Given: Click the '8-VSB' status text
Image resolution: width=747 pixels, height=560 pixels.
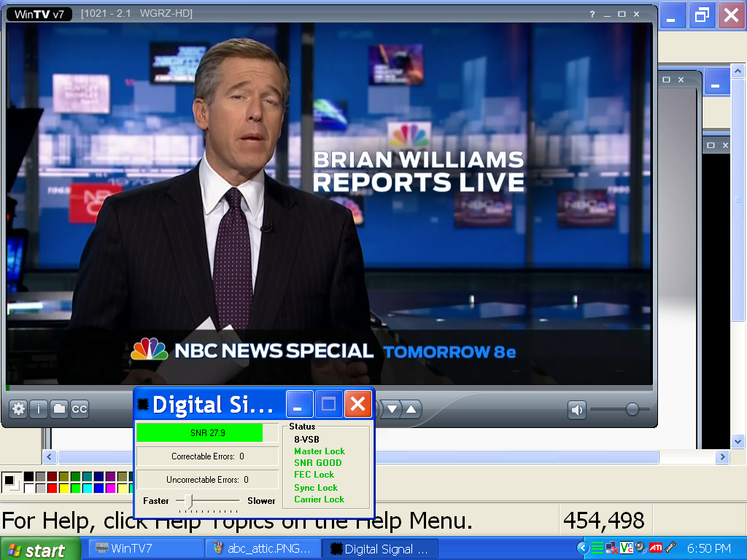Looking at the screenshot, I should [x=307, y=439].
